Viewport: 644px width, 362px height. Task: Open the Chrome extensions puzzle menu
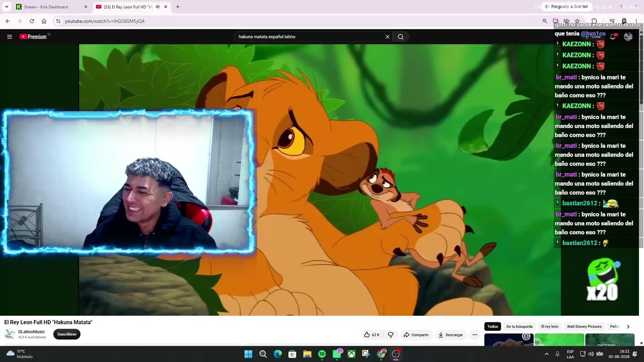tap(594, 21)
